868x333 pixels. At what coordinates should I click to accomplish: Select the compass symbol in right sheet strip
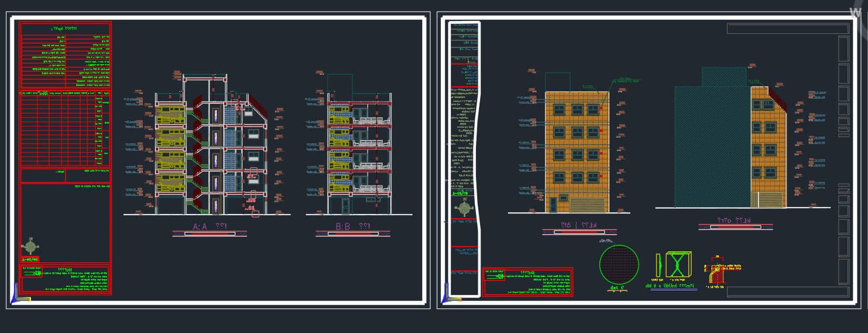click(x=464, y=207)
